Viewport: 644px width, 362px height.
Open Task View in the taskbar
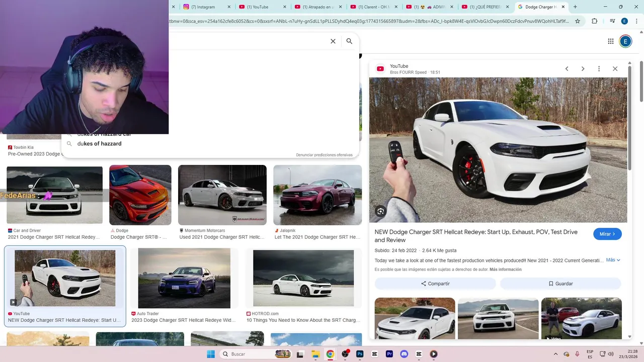tap(300, 354)
